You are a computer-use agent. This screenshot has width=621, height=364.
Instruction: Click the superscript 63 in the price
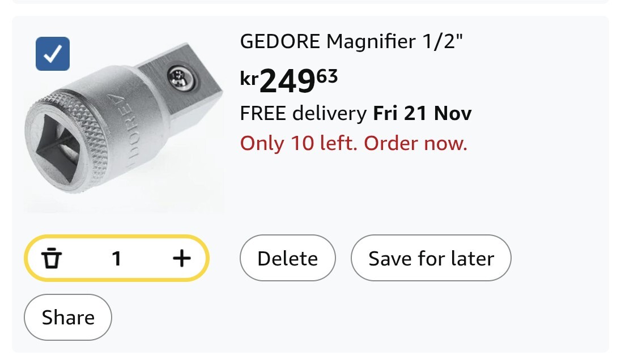tap(327, 76)
